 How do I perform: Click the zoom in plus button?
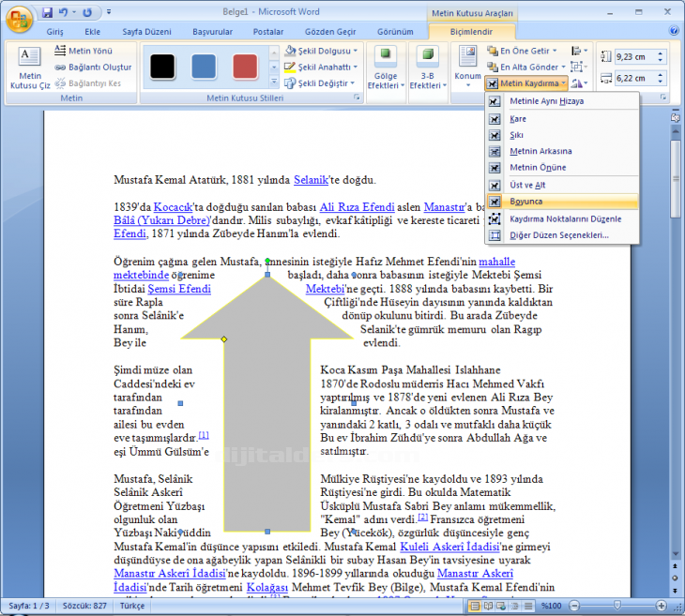coord(661,606)
